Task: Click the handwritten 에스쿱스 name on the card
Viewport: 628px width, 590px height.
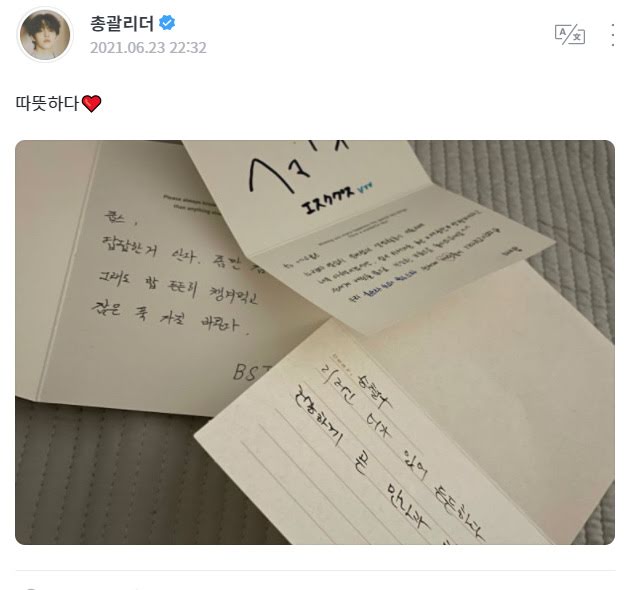Action: (328, 199)
